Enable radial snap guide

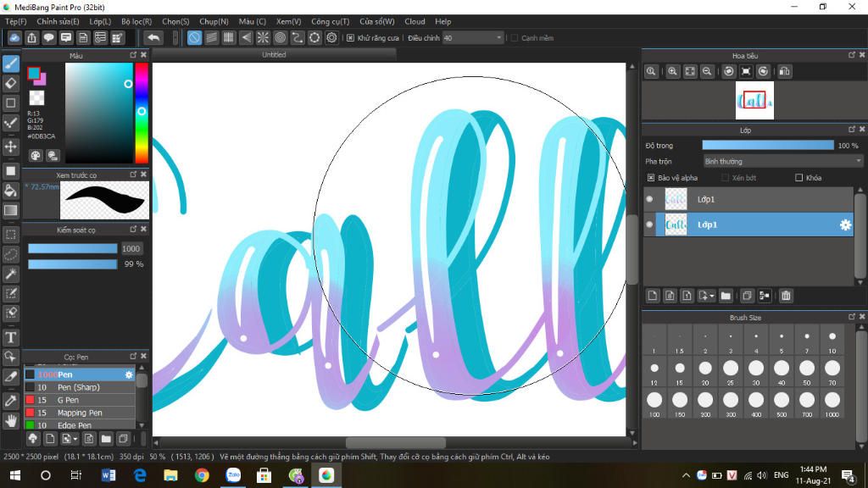(263, 37)
